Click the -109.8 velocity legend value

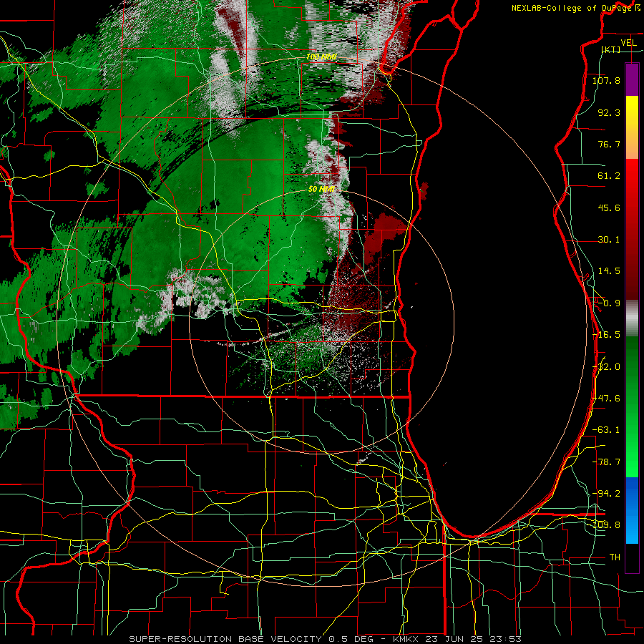pos(606,525)
